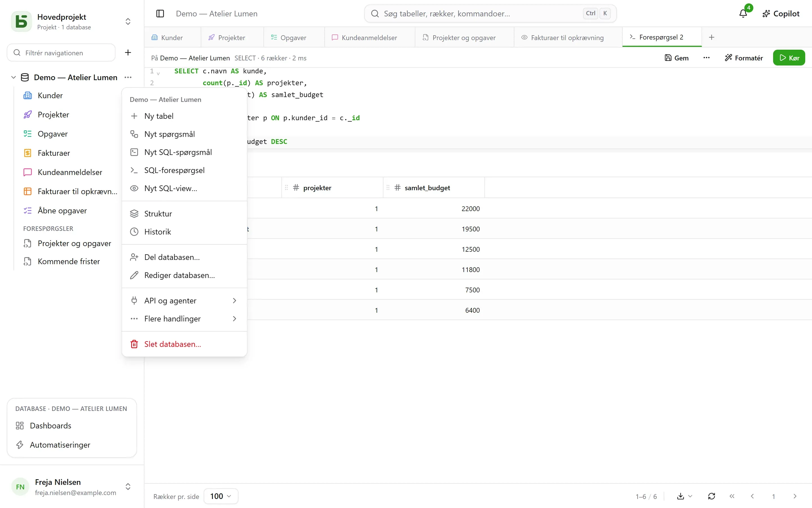Image resolution: width=812 pixels, height=508 pixels.
Task: Toggle the sidebar panel icon
Action: pyautogui.click(x=160, y=14)
